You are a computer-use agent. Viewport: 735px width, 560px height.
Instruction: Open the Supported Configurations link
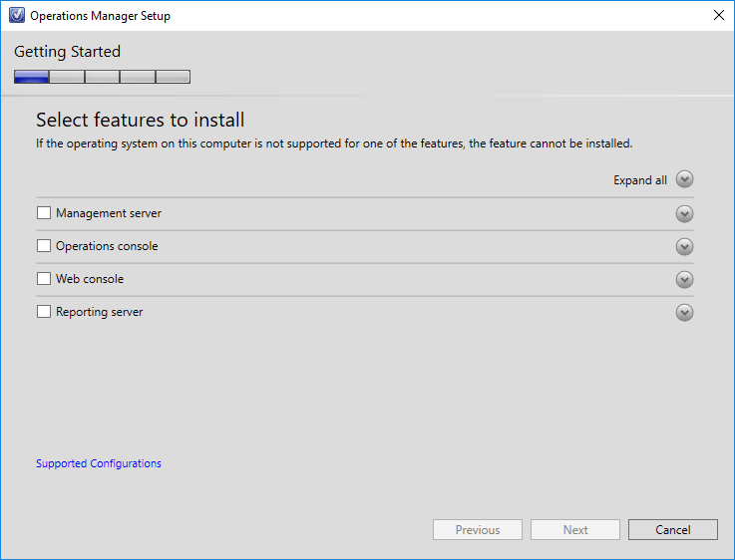coord(99,463)
